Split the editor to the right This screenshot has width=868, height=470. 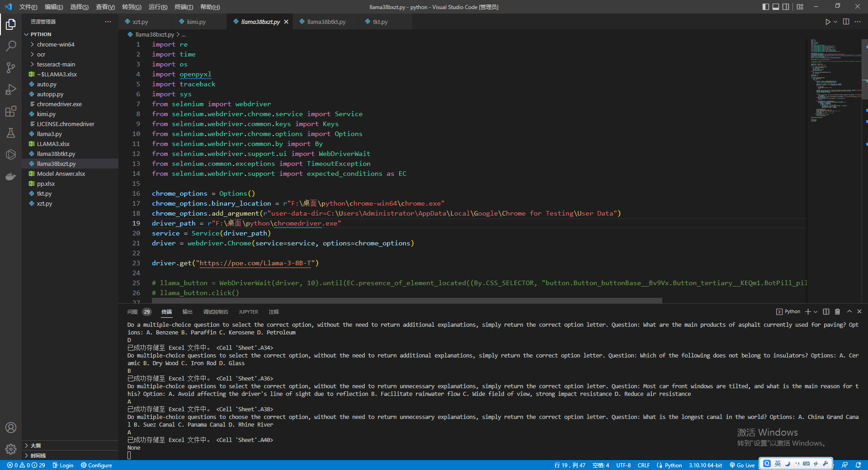pyautogui.click(x=846, y=22)
